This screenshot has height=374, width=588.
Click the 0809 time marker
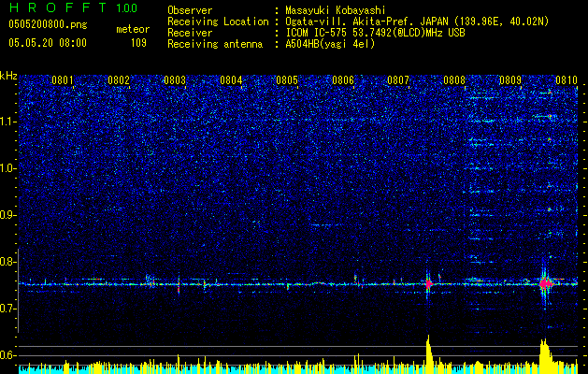pos(510,80)
